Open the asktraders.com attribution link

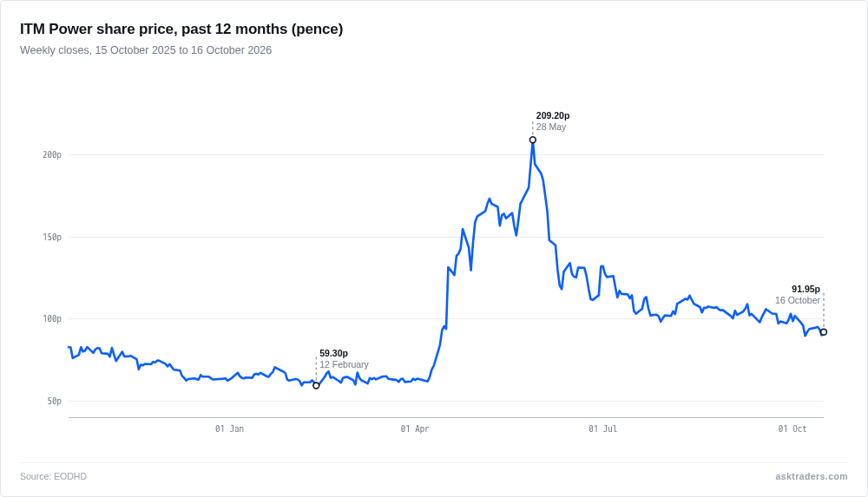(811, 476)
